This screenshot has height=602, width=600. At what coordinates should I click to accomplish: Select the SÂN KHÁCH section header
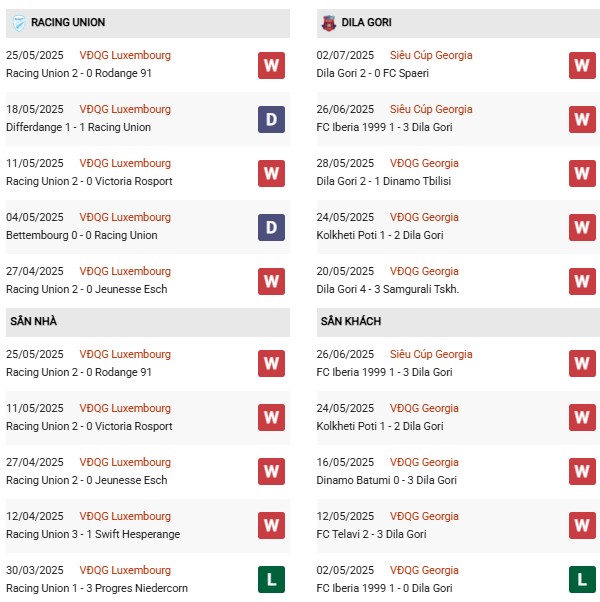click(351, 321)
